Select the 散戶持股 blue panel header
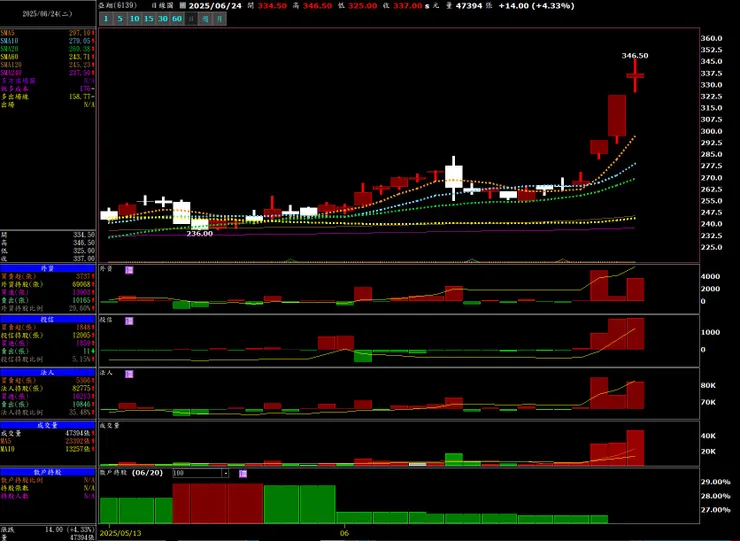This screenshot has width=740, height=541. tap(48, 472)
